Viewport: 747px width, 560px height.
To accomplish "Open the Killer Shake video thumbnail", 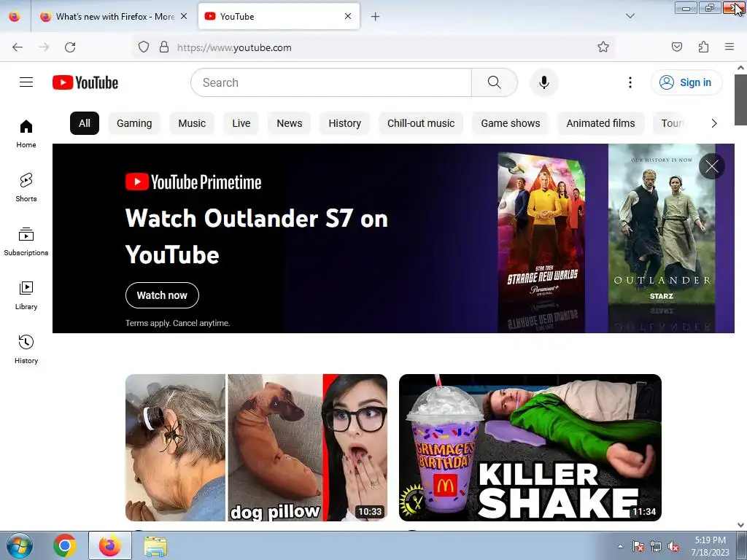I will point(530,448).
